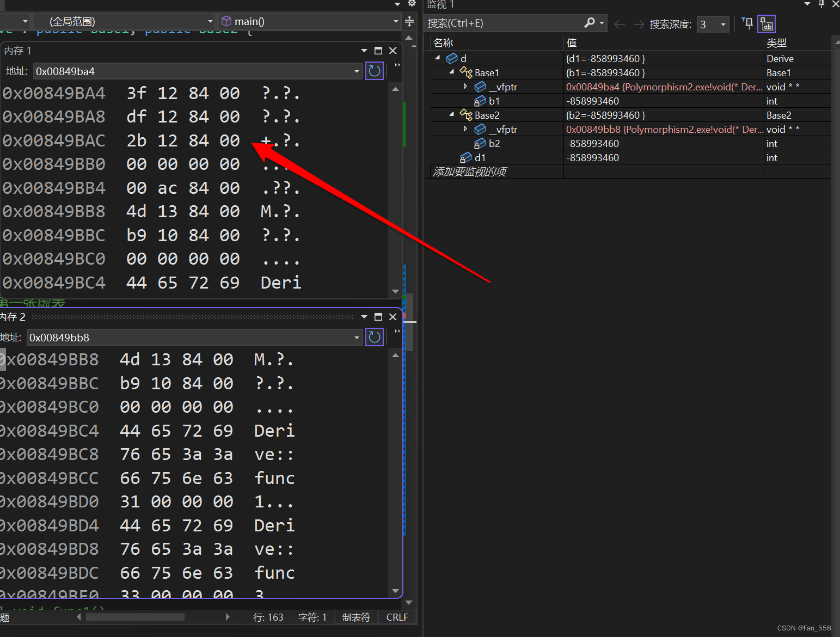The image size is (840, 637).
Task: Click the d1 field icon
Action: tap(465, 158)
